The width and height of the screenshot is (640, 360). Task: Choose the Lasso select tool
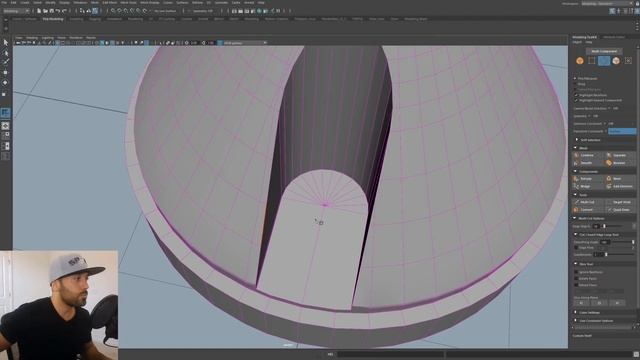[x=5, y=53]
